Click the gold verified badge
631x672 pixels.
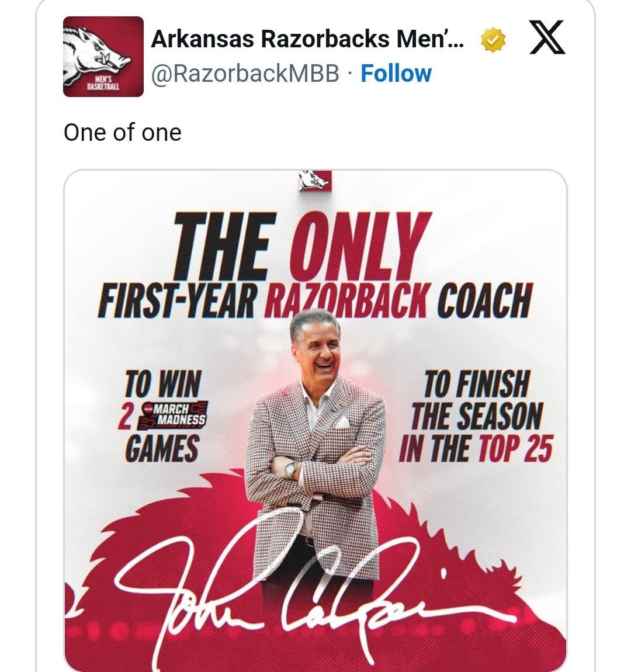tap(493, 40)
